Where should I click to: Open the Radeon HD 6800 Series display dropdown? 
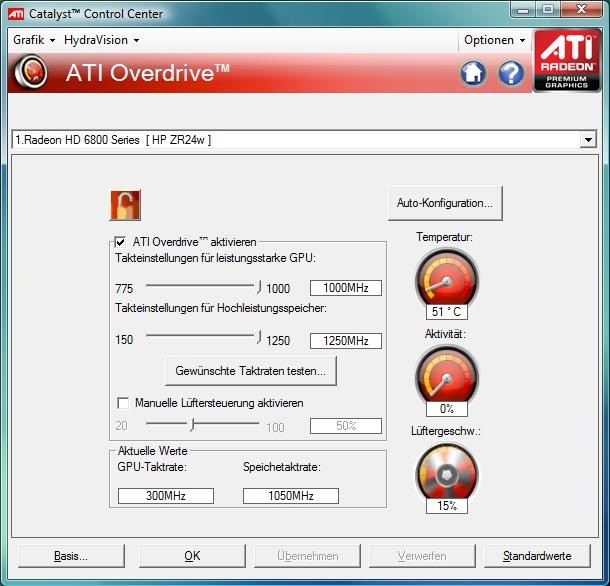tap(588, 139)
